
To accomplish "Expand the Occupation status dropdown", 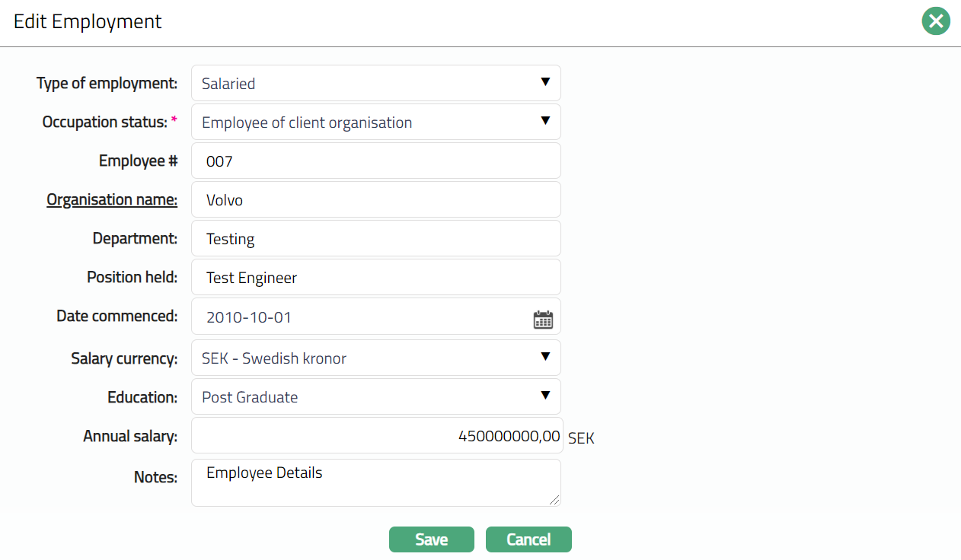I will point(375,122).
